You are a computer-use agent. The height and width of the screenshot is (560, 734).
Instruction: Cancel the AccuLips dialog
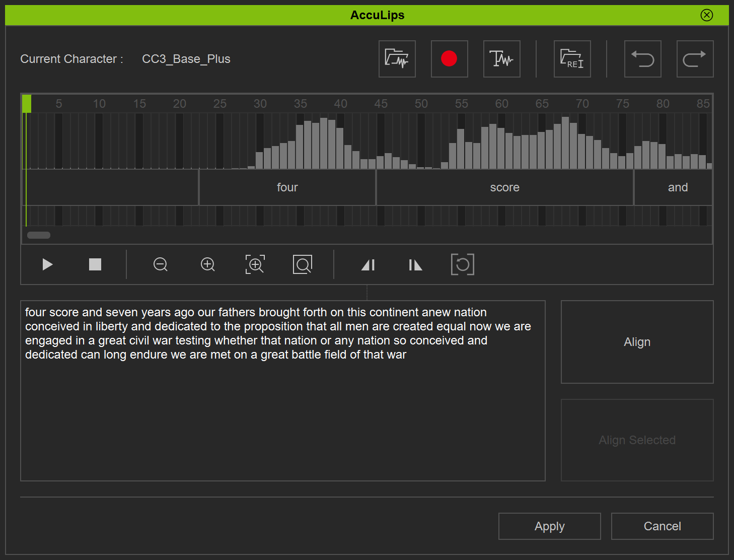663,526
